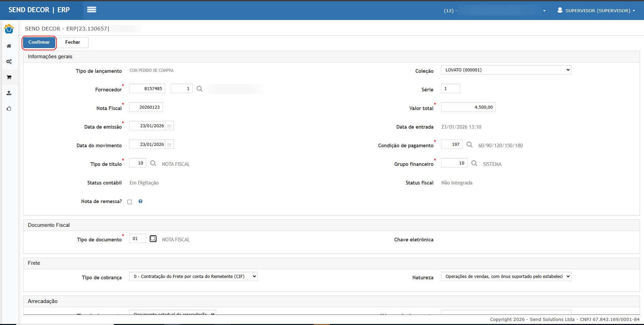This screenshot has height=325, width=644.
Task: Click the Tipo de título search icon
Action: [153, 163]
